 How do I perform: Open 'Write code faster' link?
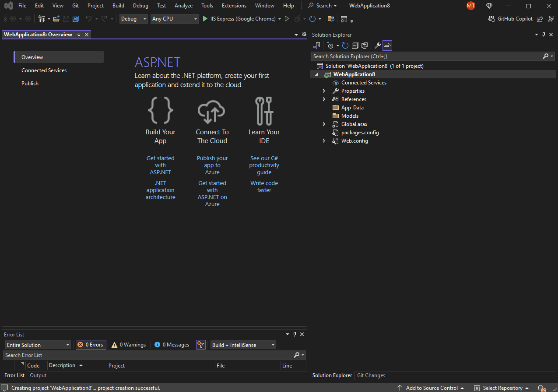264,186
